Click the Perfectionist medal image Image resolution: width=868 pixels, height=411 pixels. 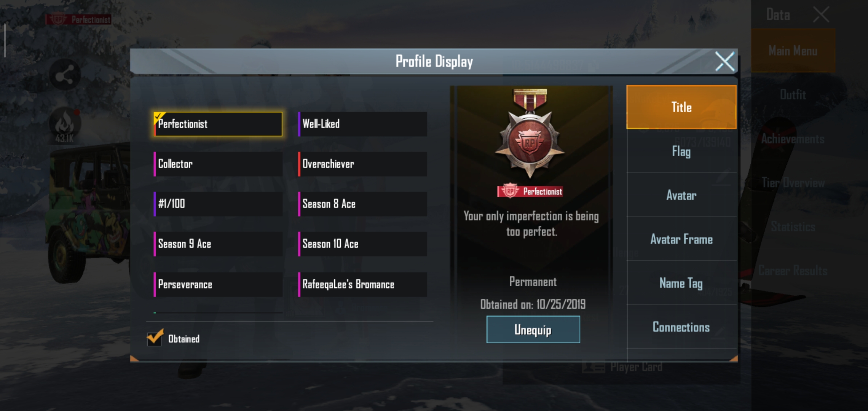tap(530, 134)
